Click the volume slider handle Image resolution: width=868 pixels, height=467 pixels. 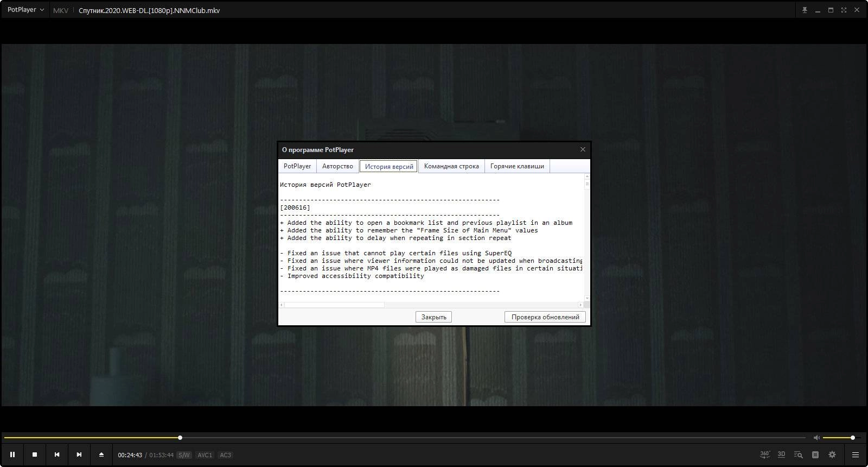tap(853, 438)
